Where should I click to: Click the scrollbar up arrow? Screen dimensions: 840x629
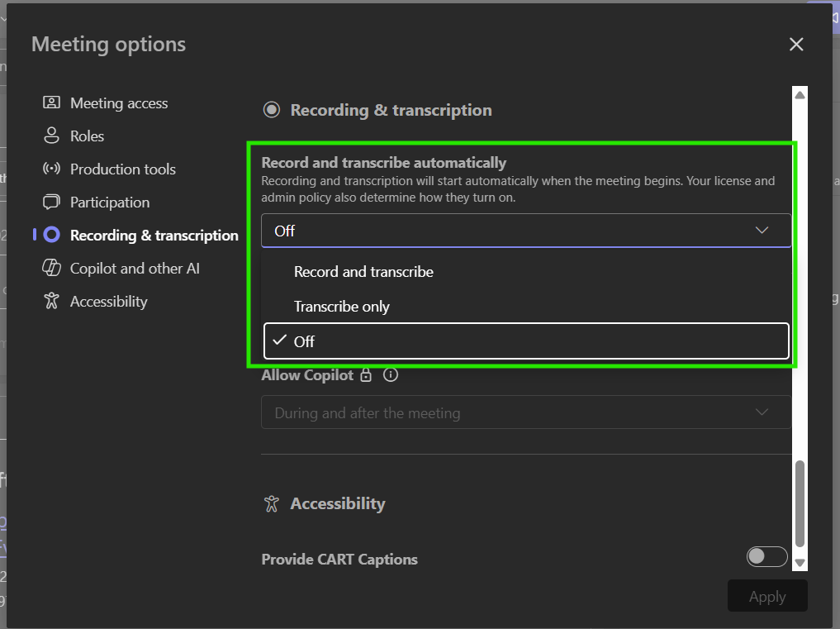(800, 95)
